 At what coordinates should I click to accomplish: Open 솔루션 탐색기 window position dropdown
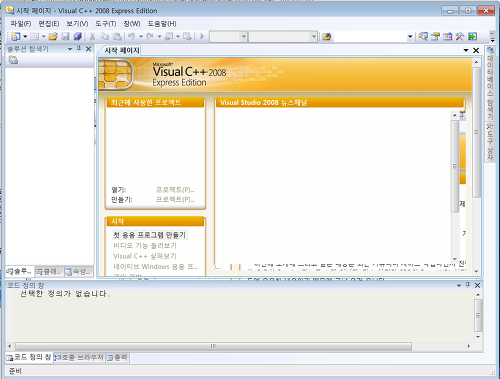click(70, 49)
